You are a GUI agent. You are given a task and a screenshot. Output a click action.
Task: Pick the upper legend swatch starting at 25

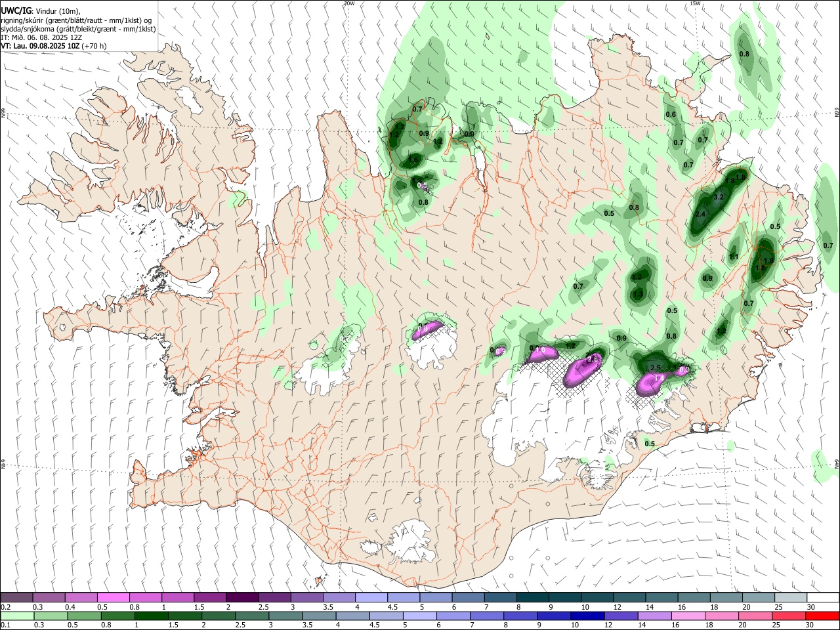coord(789,597)
